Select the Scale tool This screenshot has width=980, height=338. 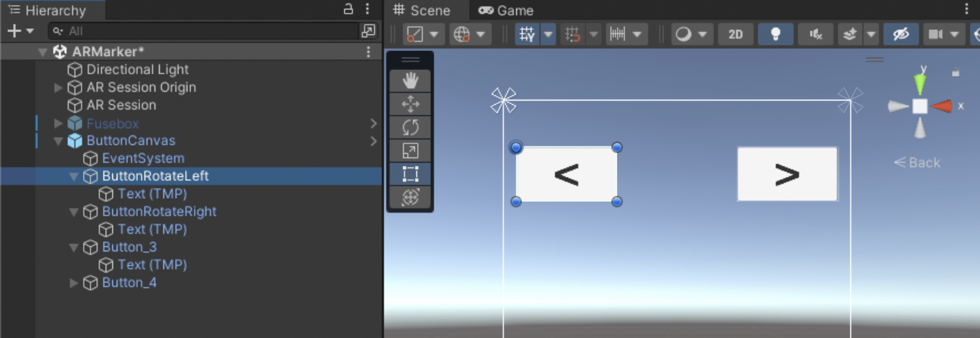point(411,151)
